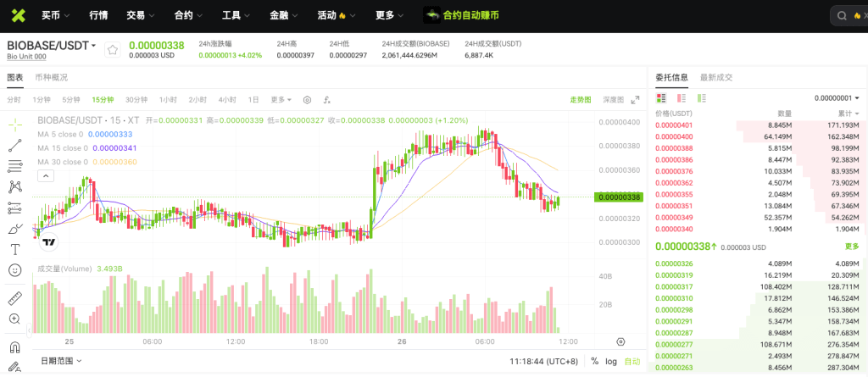Image resolution: width=868 pixels, height=377 pixels.
Task: Click the Bio Unit 000 link
Action: [26, 57]
